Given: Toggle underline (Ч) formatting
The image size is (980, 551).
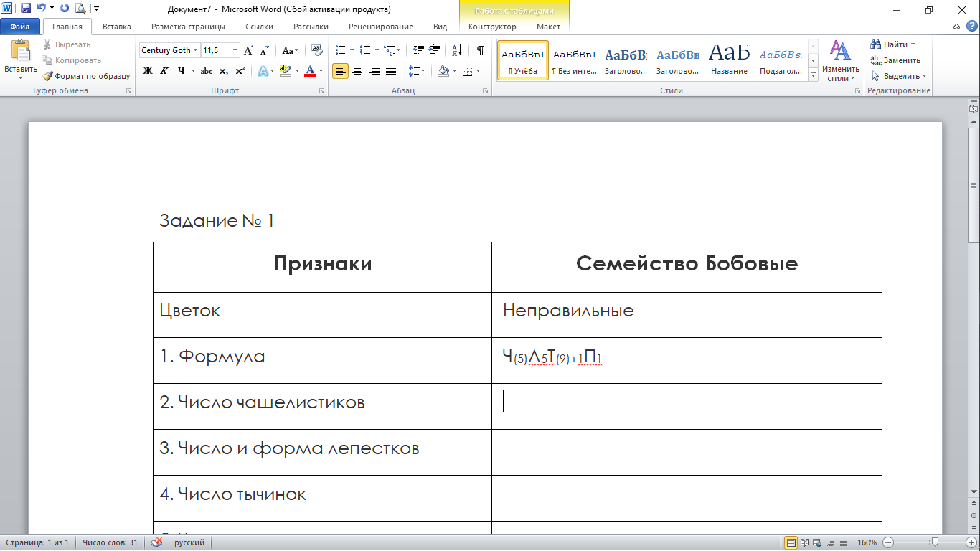Looking at the screenshot, I should click(181, 71).
